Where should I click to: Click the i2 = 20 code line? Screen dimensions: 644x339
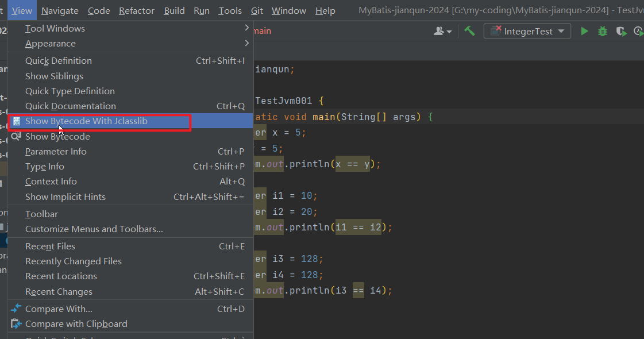click(286, 211)
